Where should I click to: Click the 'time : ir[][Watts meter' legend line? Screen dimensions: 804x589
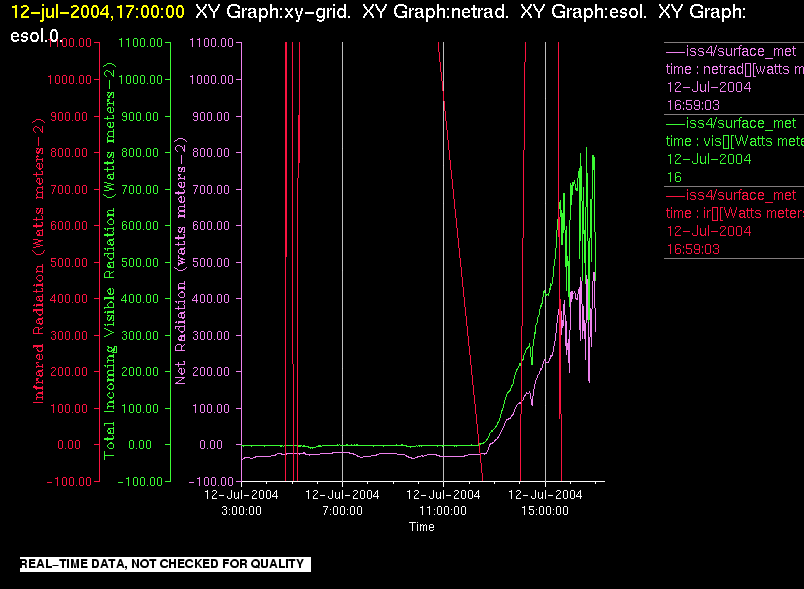pyautogui.click(x=734, y=213)
